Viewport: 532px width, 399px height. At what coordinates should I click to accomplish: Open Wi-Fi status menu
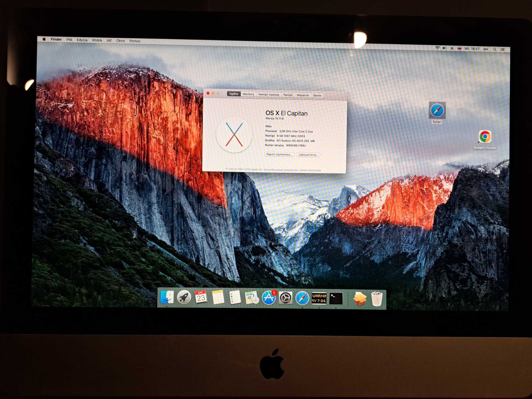tap(437, 48)
